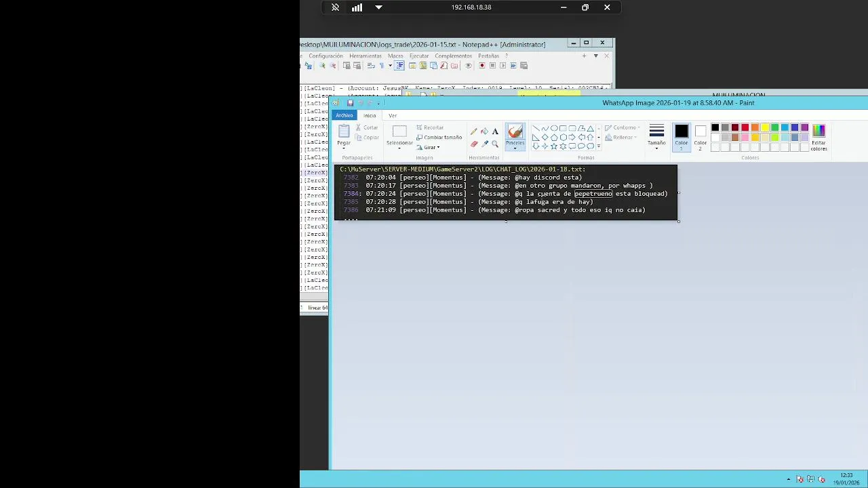The height and width of the screenshot is (488, 868).
Task: Open the Pinceles dropdown arrow
Action: click(515, 148)
